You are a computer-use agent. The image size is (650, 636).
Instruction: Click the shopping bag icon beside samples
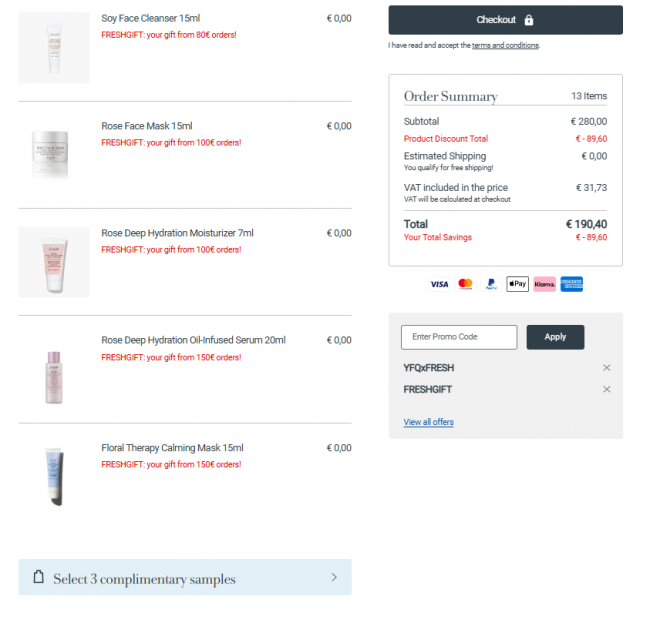click(39, 577)
